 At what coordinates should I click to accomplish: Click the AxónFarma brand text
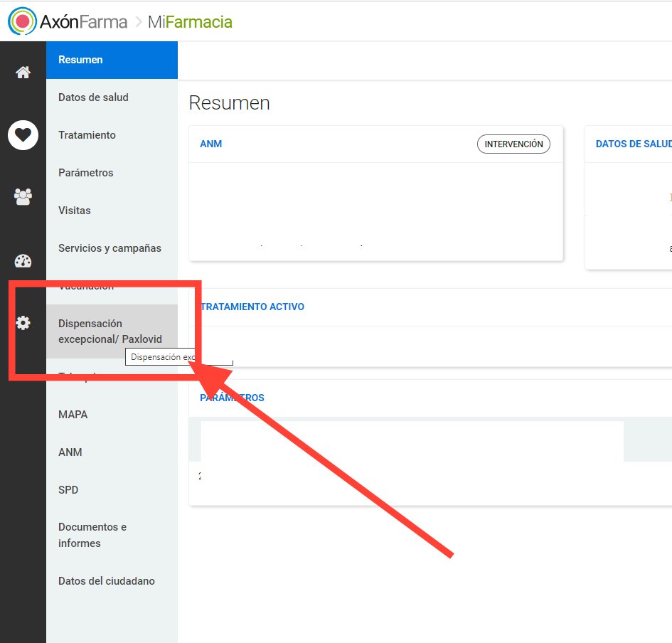point(84,22)
